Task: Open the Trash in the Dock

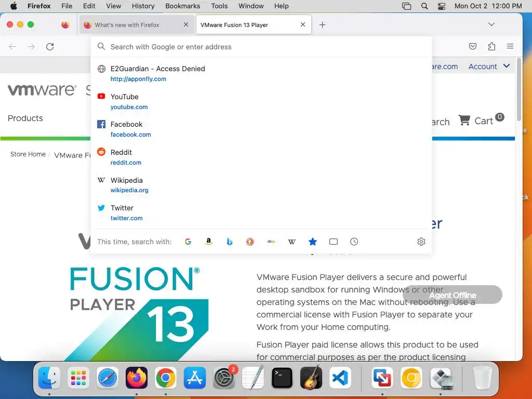Action: (x=482, y=377)
